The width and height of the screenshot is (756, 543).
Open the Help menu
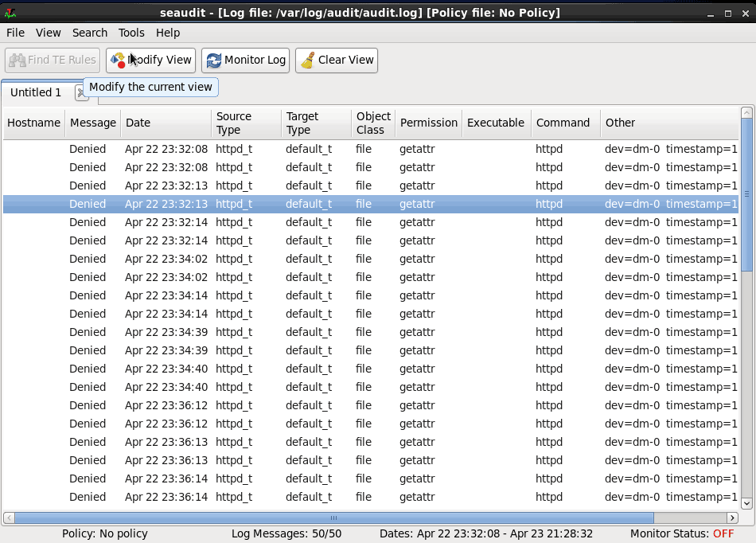tap(168, 33)
